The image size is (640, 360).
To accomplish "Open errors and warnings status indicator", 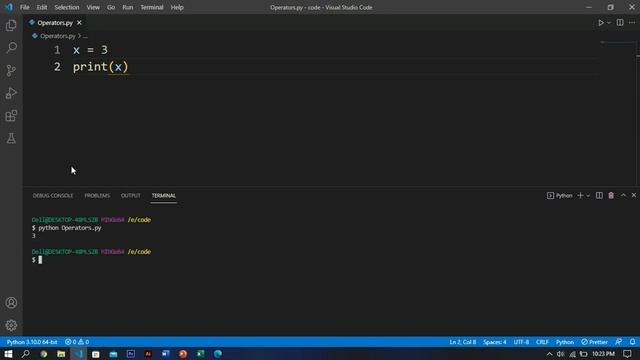I will click(77, 342).
